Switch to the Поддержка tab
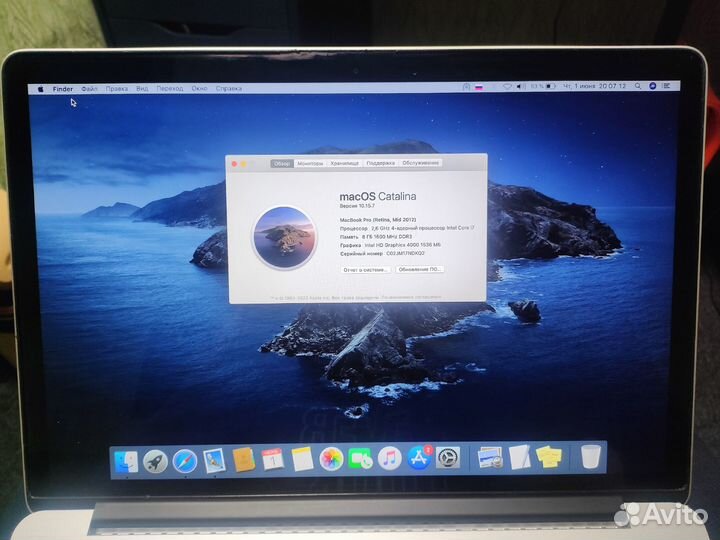 [x=381, y=163]
